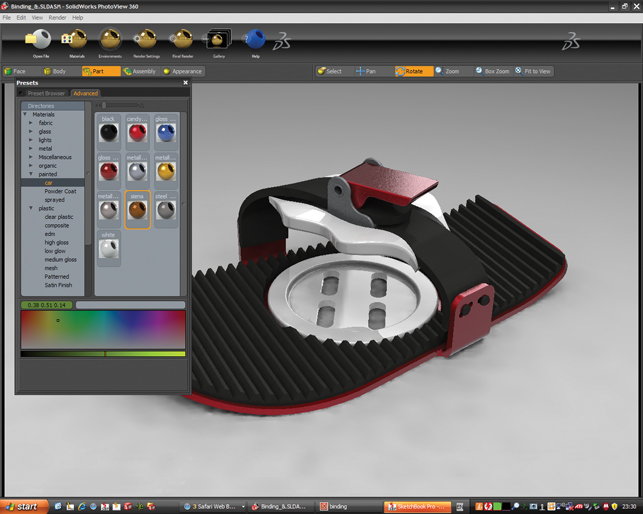
Task: Pick the siena paint preset
Action: [x=137, y=210]
